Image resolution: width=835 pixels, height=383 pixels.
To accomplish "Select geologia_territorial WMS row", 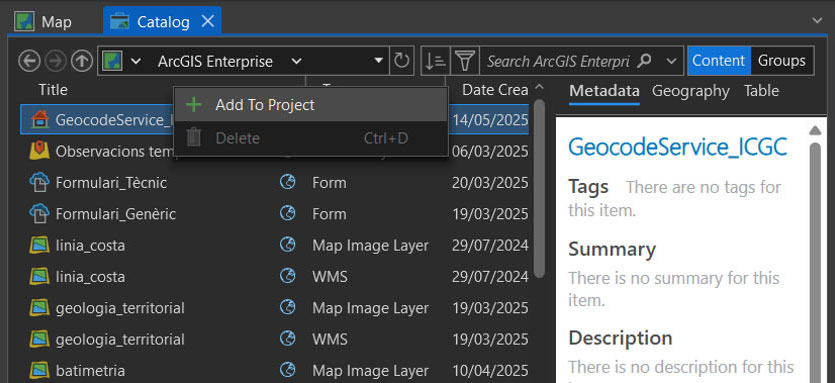I will 275,339.
